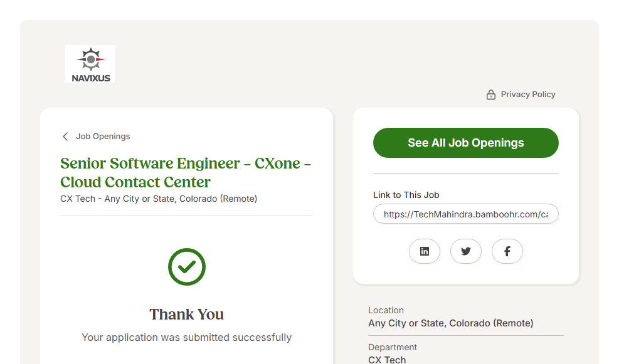The height and width of the screenshot is (364, 619).
Task: Open the Privacy Policy link
Action: tap(528, 95)
